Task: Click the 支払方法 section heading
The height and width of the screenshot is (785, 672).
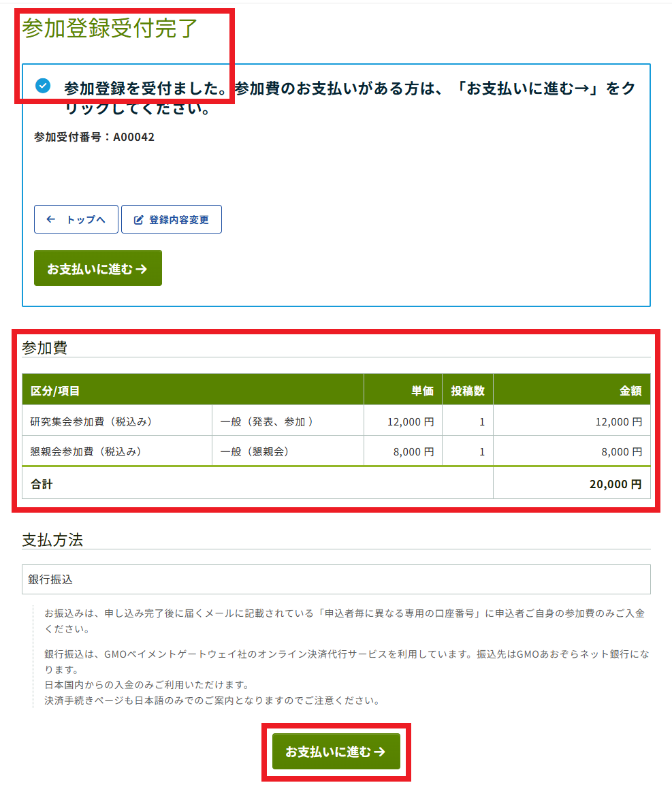Action: [52, 540]
